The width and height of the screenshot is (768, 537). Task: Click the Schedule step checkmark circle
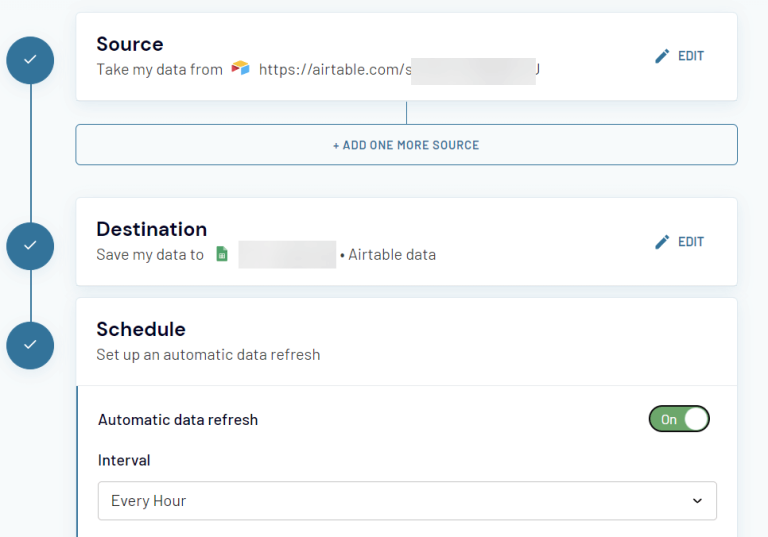(30, 344)
